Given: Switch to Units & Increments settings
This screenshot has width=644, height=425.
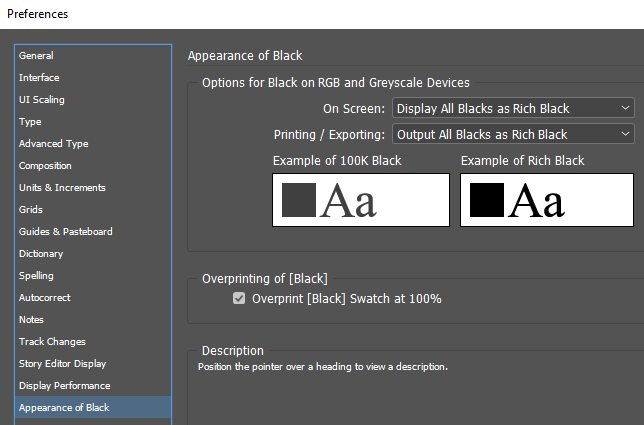Looking at the screenshot, I should [x=62, y=188].
